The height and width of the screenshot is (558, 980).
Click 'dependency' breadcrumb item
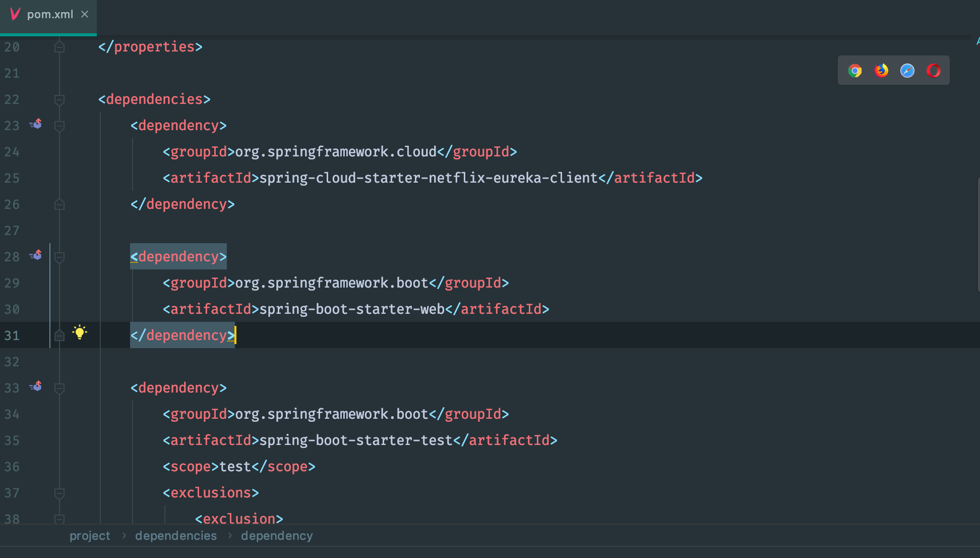coord(277,536)
